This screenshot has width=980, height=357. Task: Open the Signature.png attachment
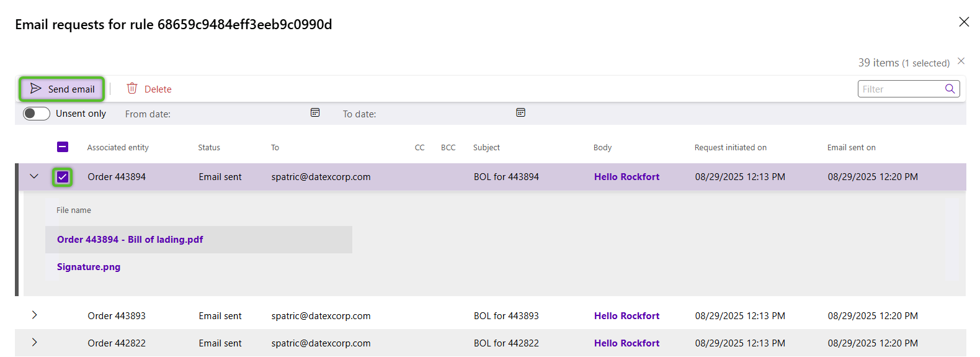[89, 267]
